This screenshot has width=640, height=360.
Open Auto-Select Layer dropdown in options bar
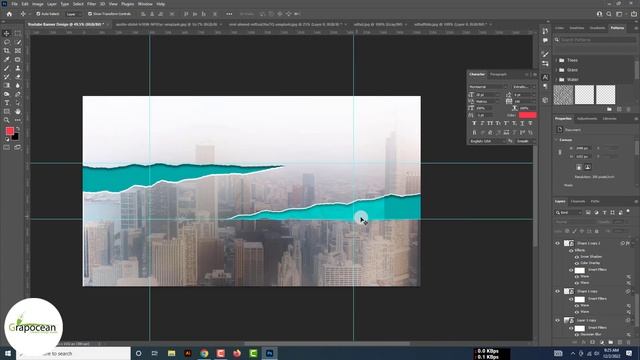point(73,14)
